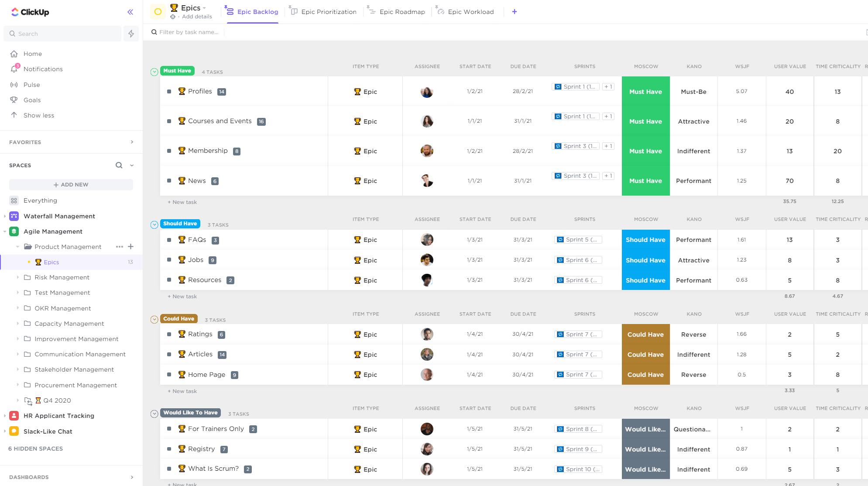Screen dimensions: 868x486
Task: Click the ADD NEW space button
Action: pyautogui.click(x=71, y=185)
